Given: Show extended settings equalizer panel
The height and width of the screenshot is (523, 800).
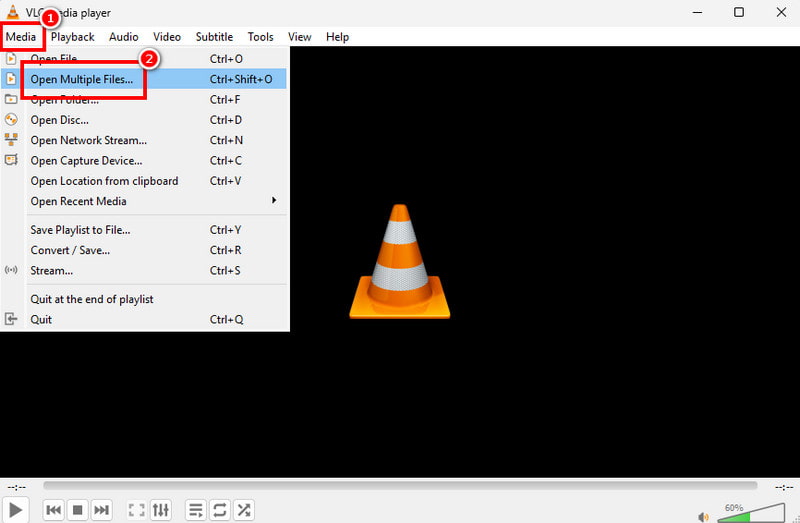Looking at the screenshot, I should (160, 510).
